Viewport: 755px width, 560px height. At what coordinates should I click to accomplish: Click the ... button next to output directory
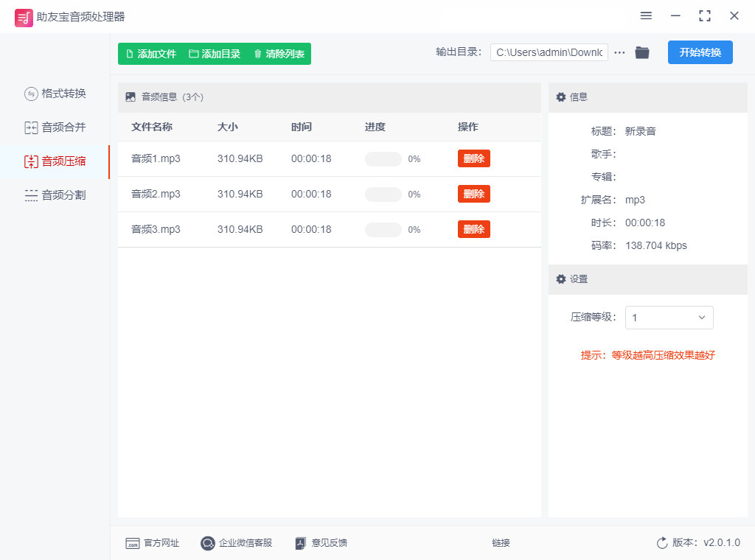point(619,52)
